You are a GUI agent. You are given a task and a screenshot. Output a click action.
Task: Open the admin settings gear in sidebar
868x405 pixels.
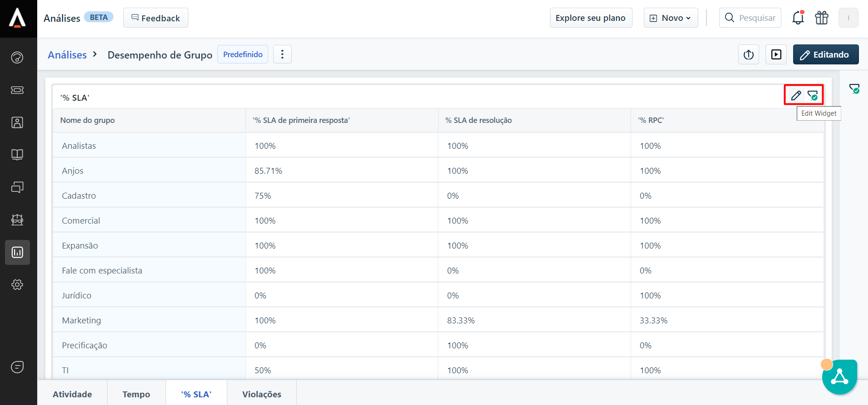[17, 284]
